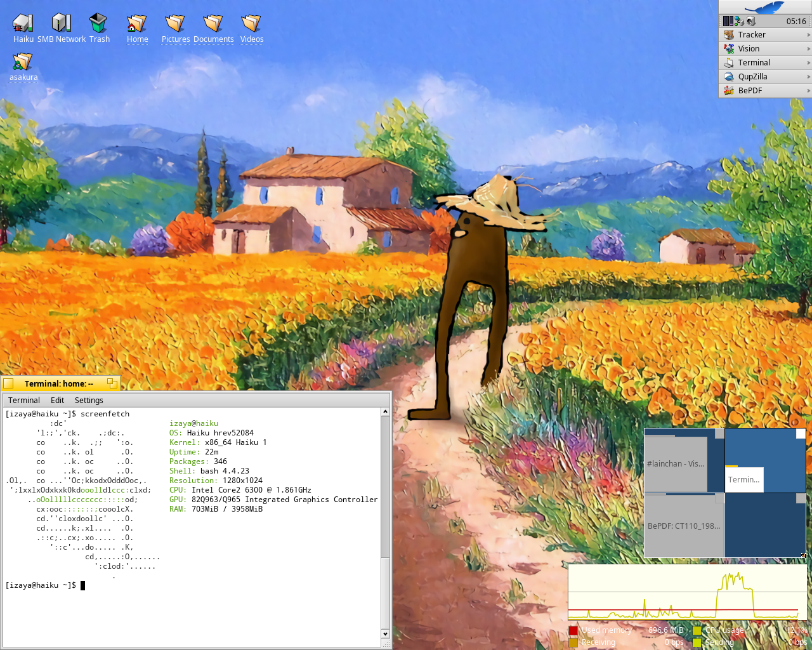Viewport: 812px width, 650px height.
Task: Click the 'Sending' legend label
Action: 719,642
